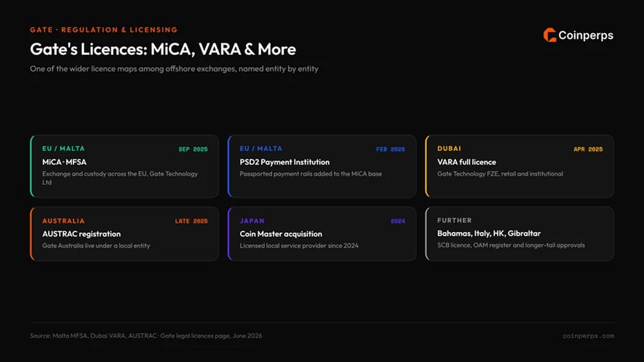Click the 'LATE 2025' date label
The height and width of the screenshot is (362, 644).
pos(191,221)
